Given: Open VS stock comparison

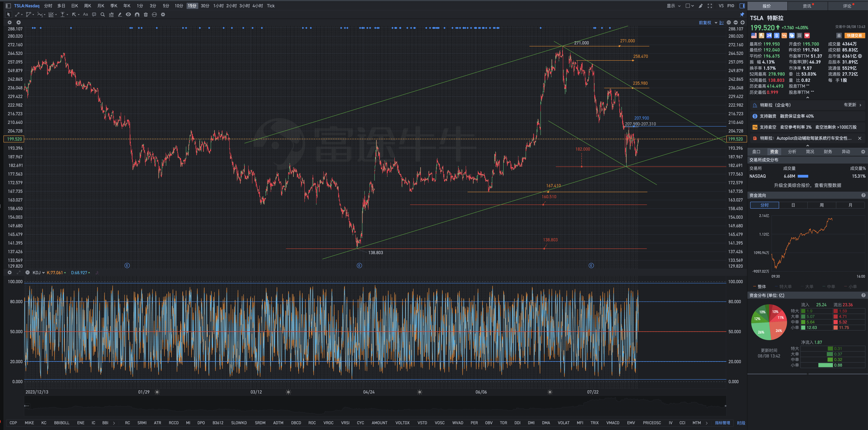Looking at the screenshot, I should [x=721, y=6].
